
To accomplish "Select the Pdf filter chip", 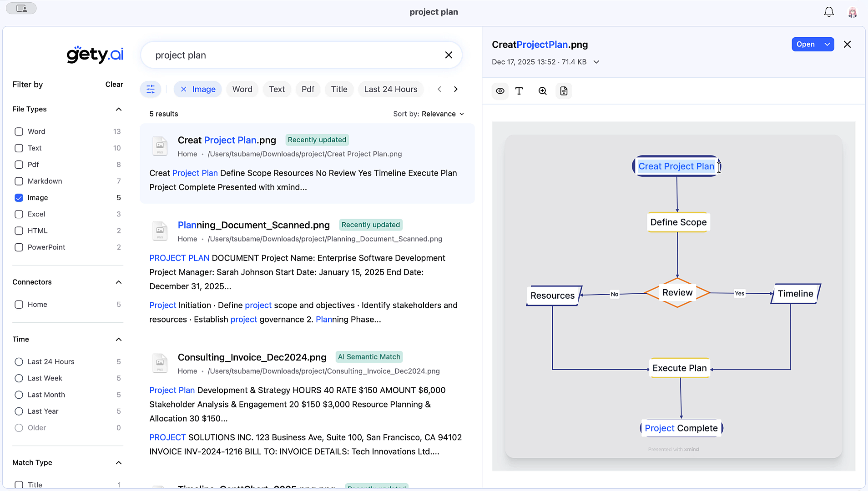I will (308, 89).
